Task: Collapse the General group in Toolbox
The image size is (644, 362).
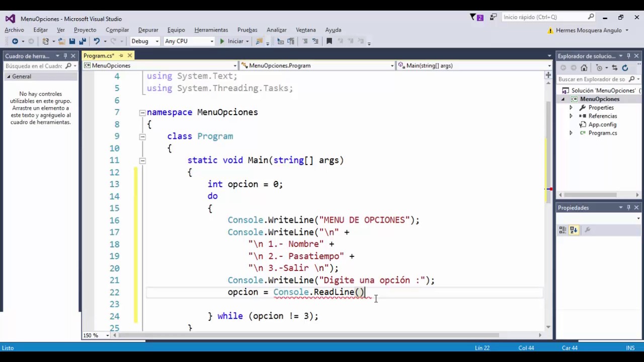Action: 9,76
